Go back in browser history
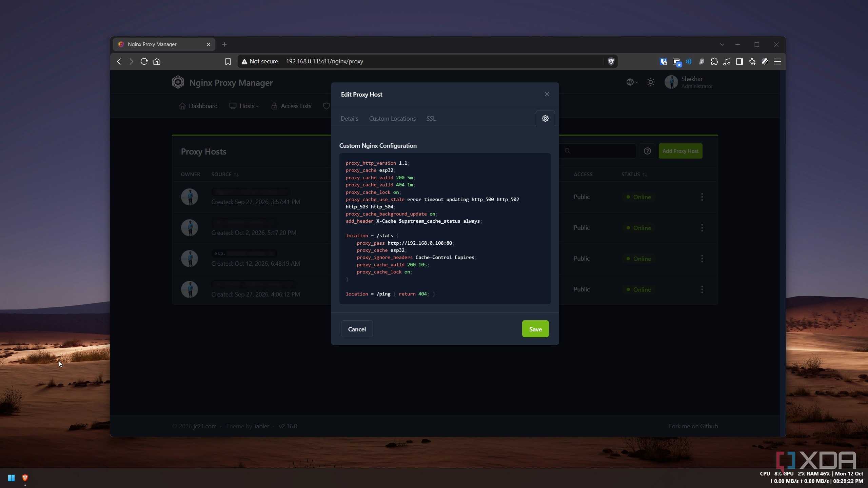This screenshot has width=868, height=488. coord(119,61)
